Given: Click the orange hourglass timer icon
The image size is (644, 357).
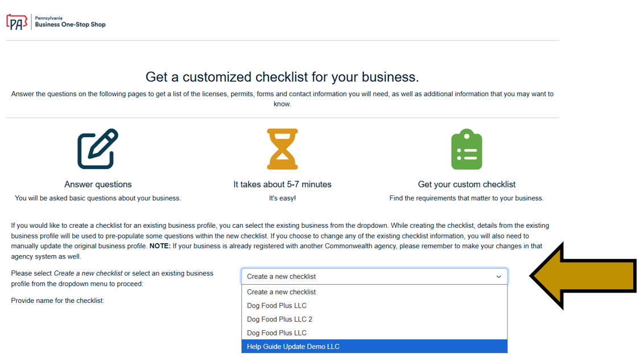Looking at the screenshot, I should click(x=283, y=148).
